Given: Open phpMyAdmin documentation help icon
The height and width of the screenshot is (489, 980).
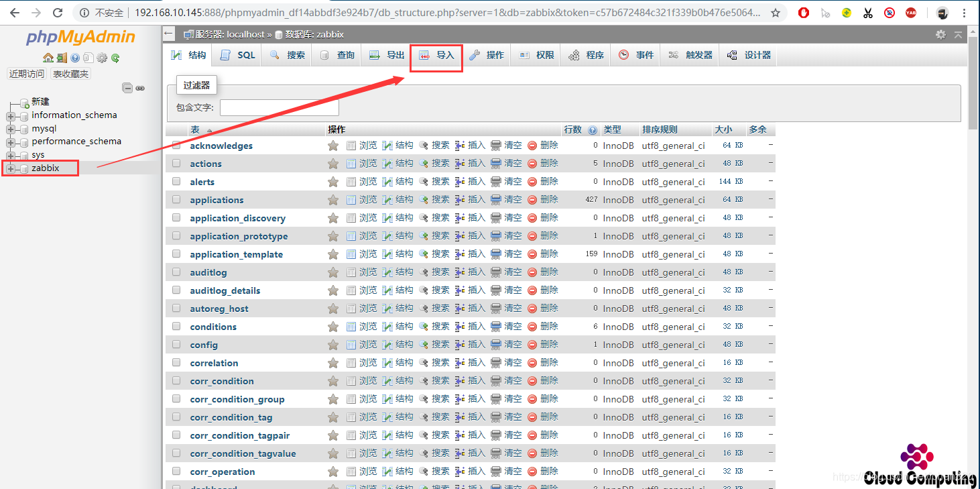Looking at the screenshot, I should 75,58.
